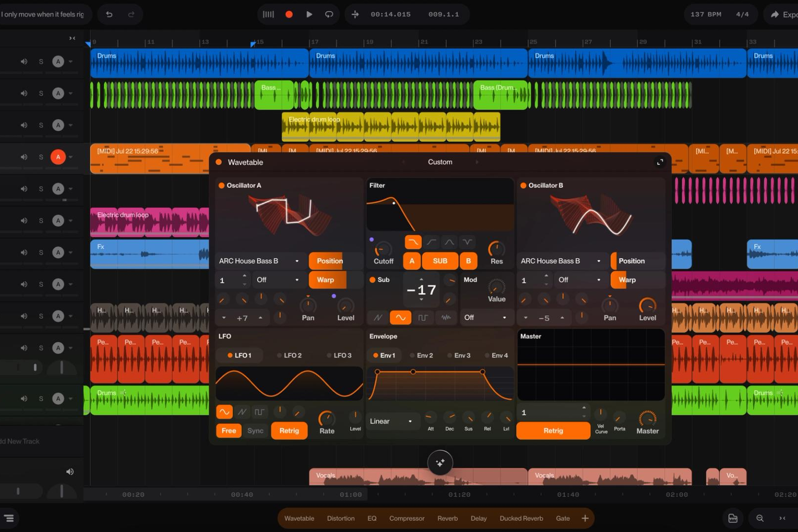
Task: Open Oscillator A wavetable ARC House Bass B dropdown
Action: (x=259, y=261)
